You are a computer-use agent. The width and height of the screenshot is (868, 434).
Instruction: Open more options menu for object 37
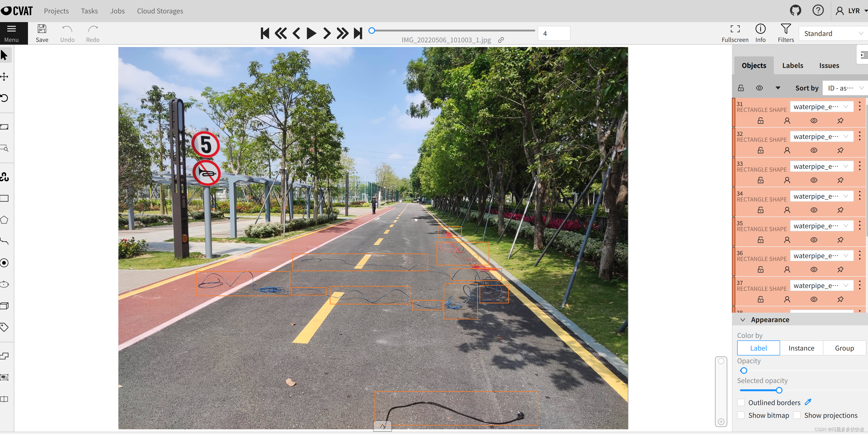860,285
